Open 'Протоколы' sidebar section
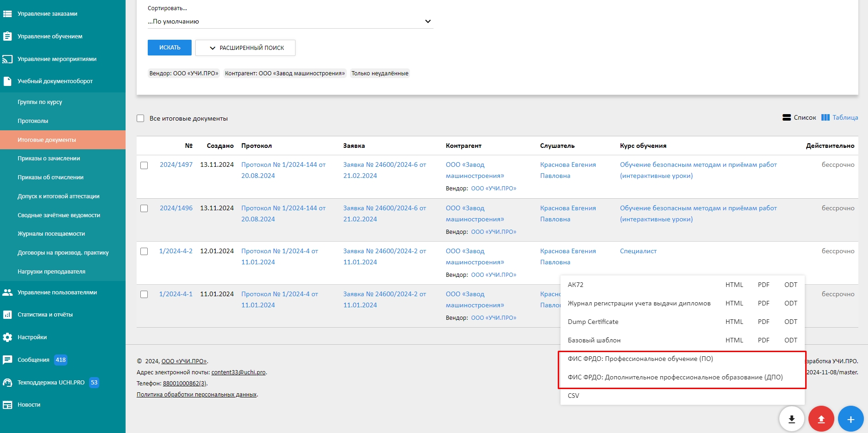Screen dimensions: 868x433 coord(63,121)
